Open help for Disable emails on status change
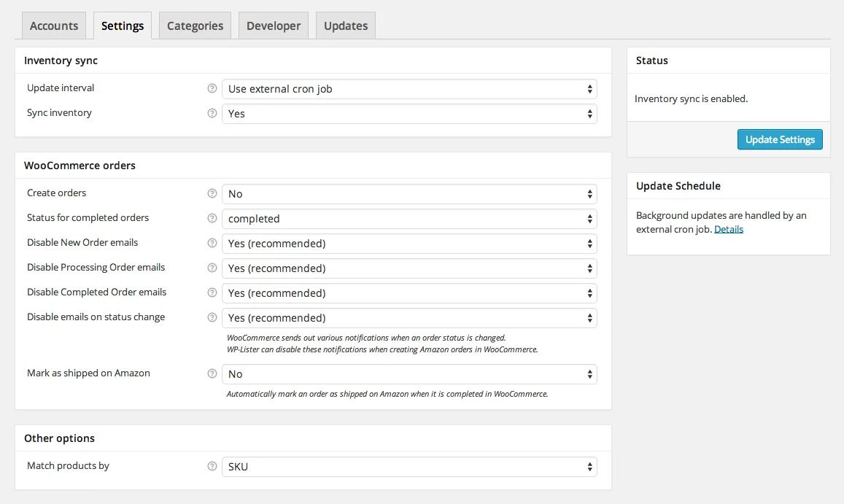 (x=212, y=317)
